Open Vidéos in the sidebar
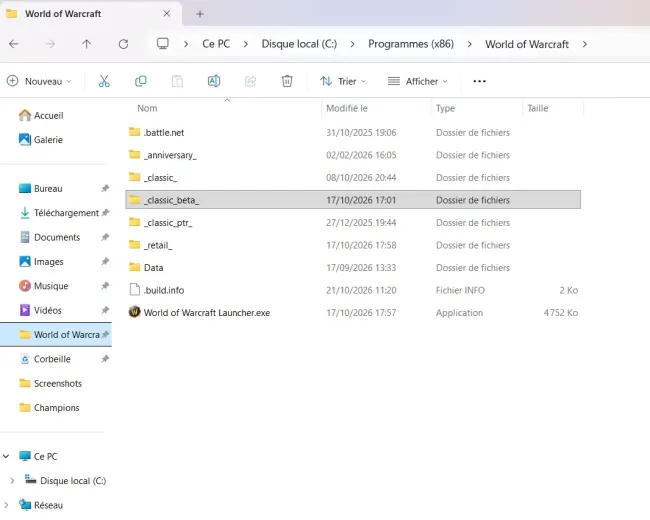Screen dimensions: 650x520 pos(41,310)
